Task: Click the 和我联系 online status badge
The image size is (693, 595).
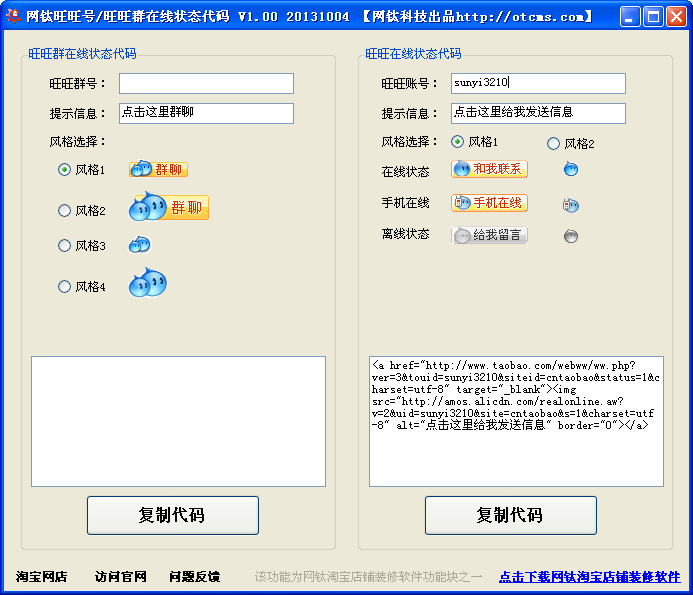Action: coord(489,169)
